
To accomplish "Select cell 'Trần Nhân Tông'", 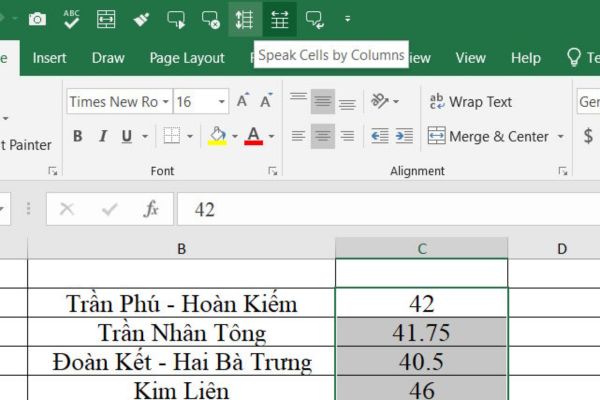I will point(181,332).
